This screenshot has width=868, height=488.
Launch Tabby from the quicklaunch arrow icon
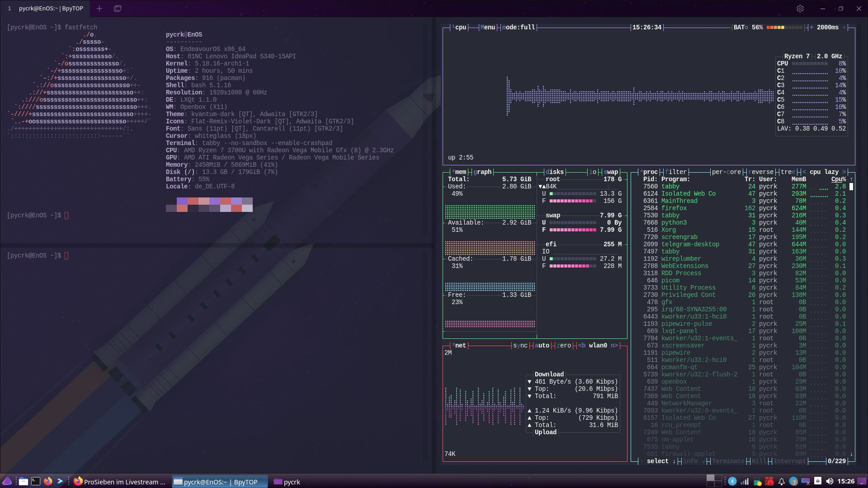click(60, 482)
